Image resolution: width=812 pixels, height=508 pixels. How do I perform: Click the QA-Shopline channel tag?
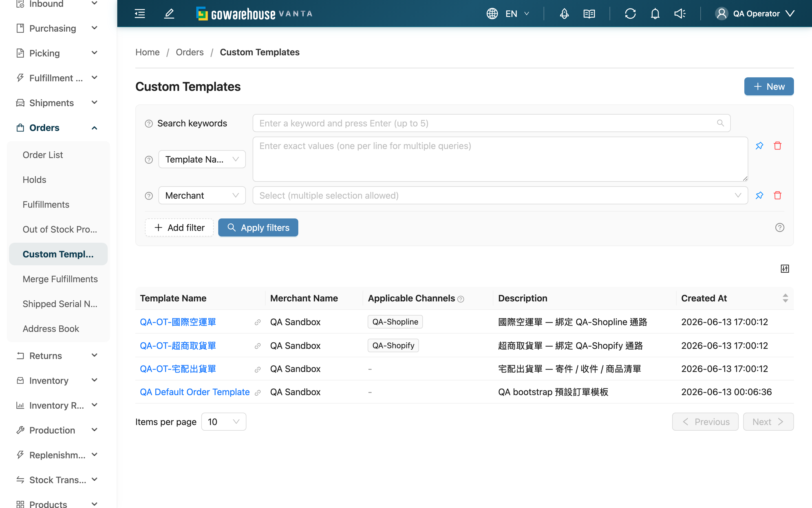[x=395, y=322]
